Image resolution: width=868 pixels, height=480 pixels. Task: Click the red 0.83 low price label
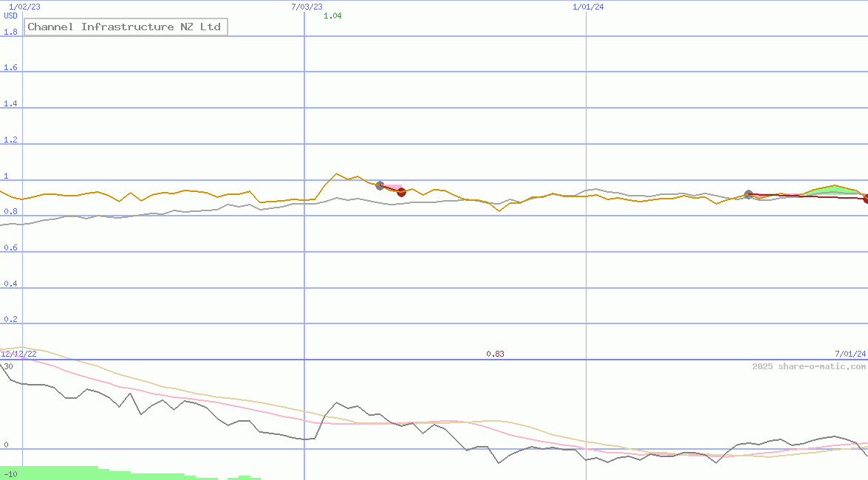coord(495,354)
